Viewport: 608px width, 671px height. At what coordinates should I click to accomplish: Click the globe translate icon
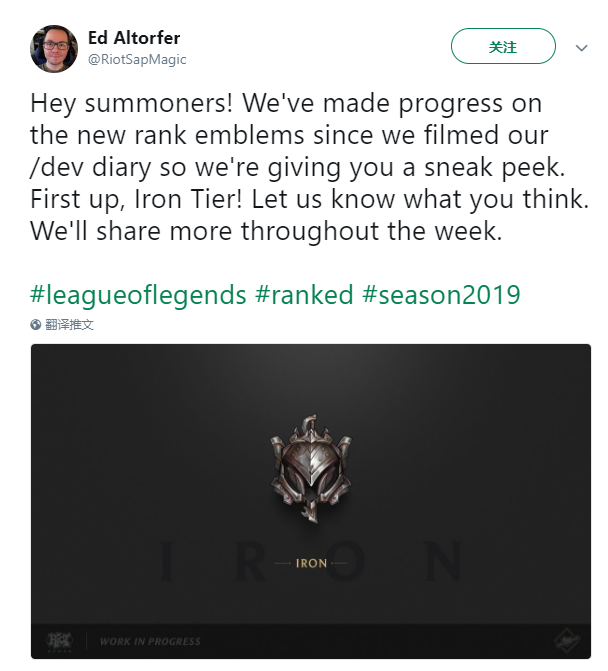click(36, 324)
